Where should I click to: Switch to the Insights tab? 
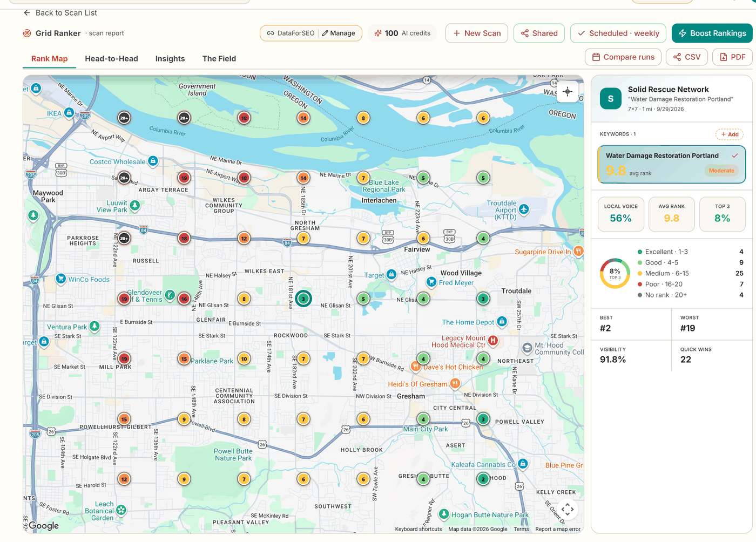[170, 59]
